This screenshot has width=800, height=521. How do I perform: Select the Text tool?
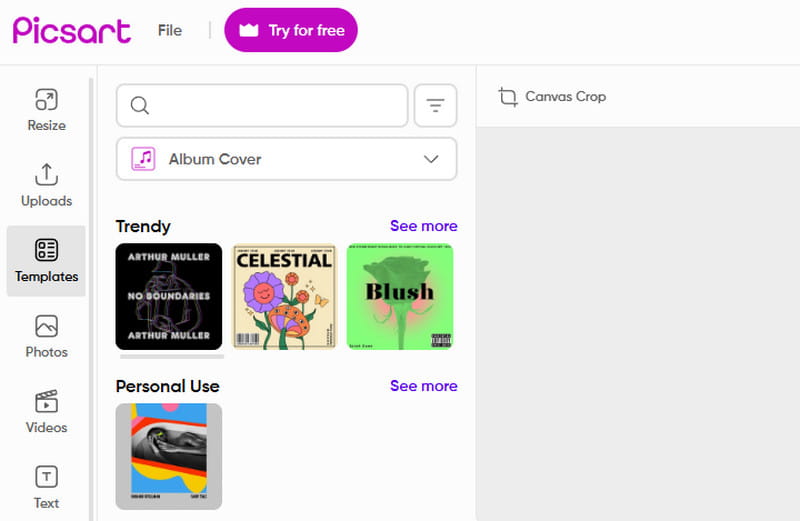tap(46, 487)
